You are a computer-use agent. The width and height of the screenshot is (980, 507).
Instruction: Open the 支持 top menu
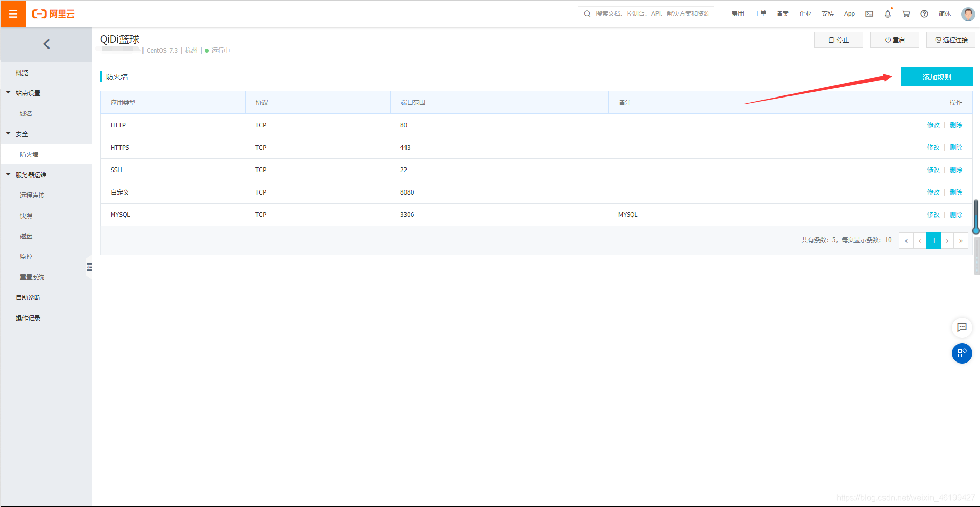tap(827, 14)
